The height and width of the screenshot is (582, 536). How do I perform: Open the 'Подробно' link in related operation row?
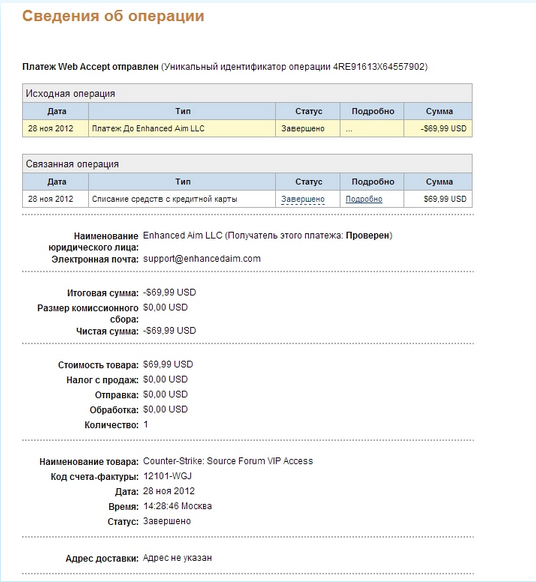click(x=364, y=199)
